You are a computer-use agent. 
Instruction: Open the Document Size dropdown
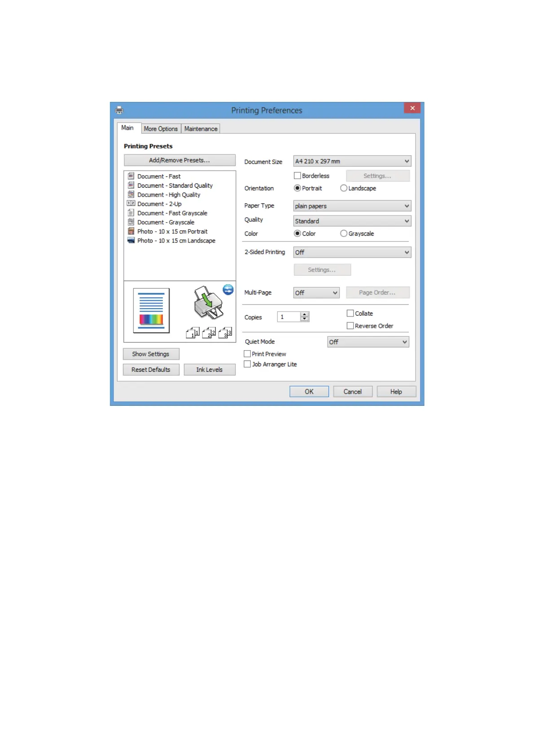352,161
